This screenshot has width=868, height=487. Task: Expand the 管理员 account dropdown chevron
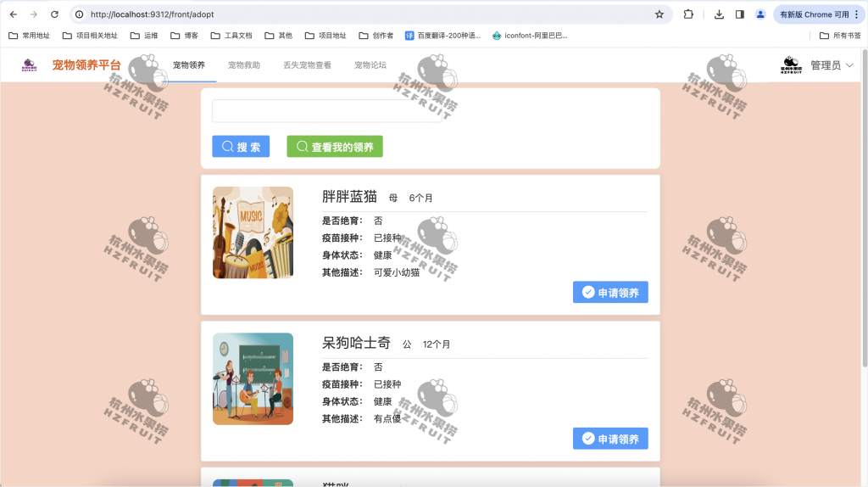849,65
